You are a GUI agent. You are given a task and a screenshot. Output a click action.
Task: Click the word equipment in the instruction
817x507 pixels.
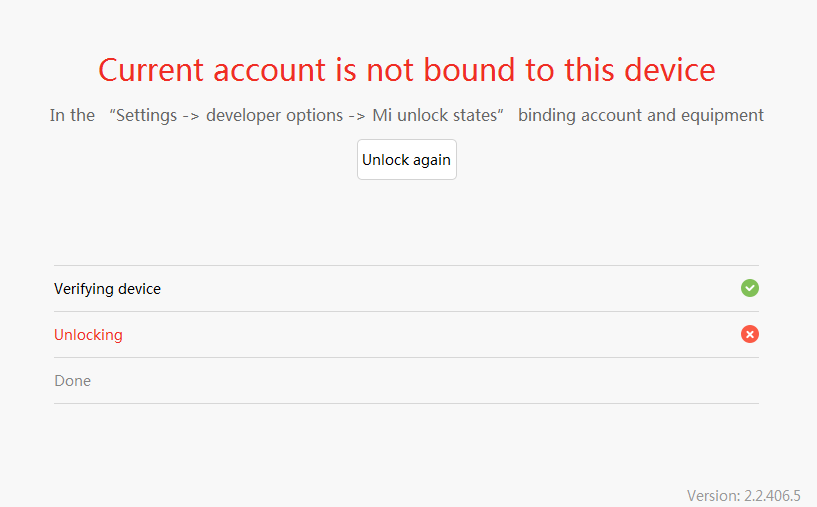click(x=722, y=115)
